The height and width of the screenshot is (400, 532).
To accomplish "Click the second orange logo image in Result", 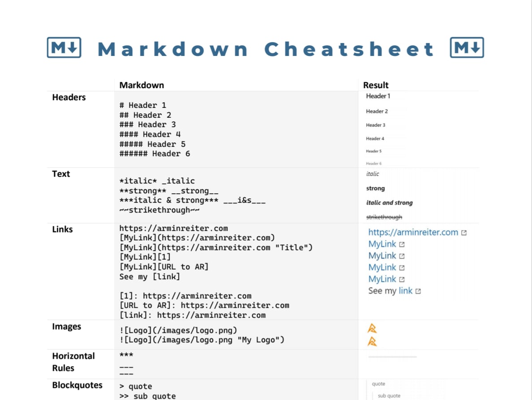I will [372, 342].
